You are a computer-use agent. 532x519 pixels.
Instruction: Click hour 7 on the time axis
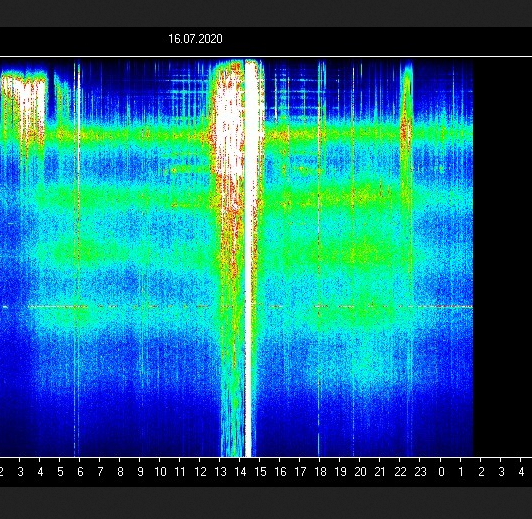point(100,472)
